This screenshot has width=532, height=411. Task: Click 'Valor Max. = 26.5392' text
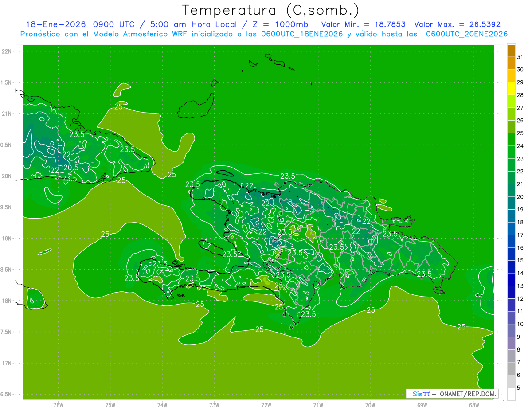tap(457, 24)
